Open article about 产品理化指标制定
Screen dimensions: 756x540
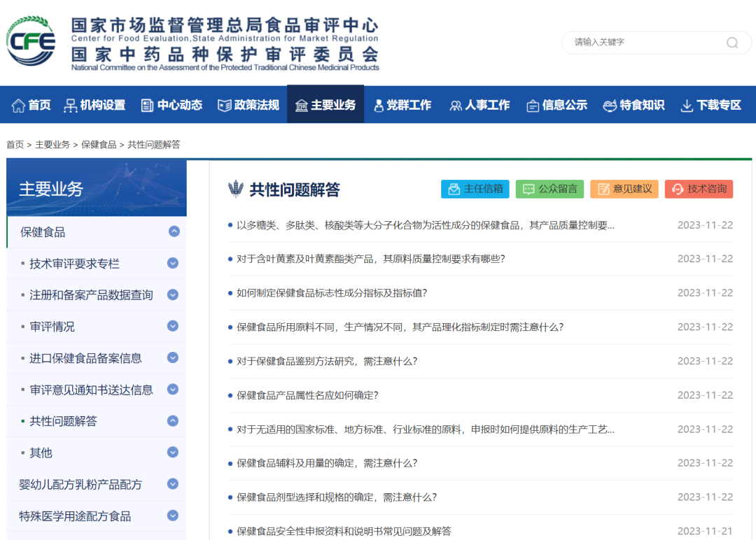[400, 327]
